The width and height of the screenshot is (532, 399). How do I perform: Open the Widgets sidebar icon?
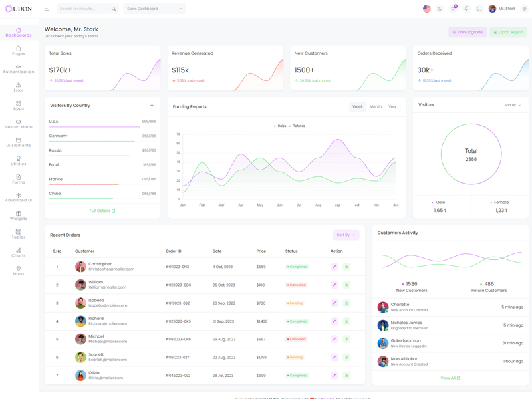(19, 215)
